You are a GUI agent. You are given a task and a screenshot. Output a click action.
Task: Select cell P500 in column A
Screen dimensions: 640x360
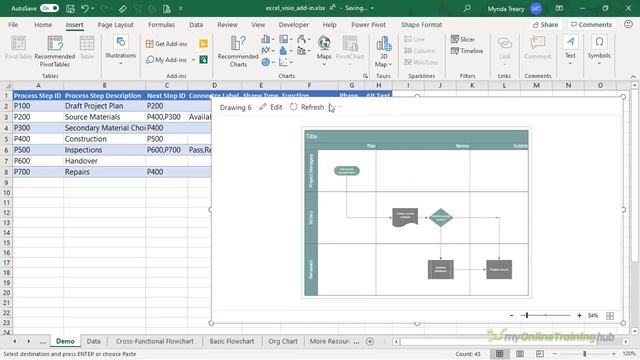[38, 150]
